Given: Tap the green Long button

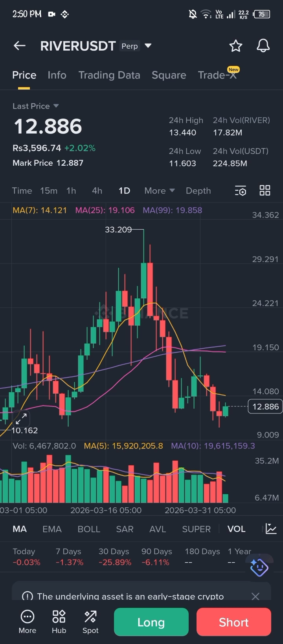Looking at the screenshot, I should pyautogui.click(x=151, y=622).
